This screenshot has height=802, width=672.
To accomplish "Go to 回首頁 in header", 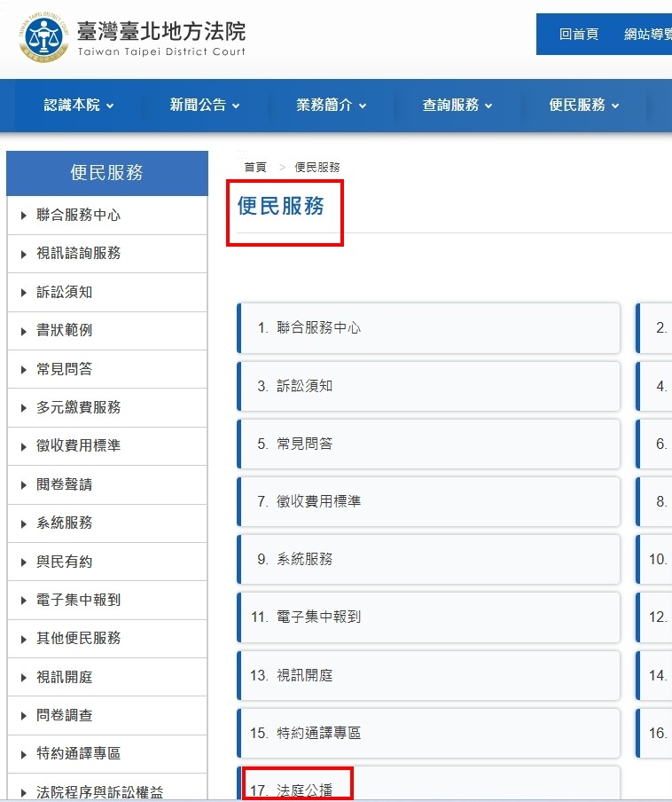I will pos(579,35).
